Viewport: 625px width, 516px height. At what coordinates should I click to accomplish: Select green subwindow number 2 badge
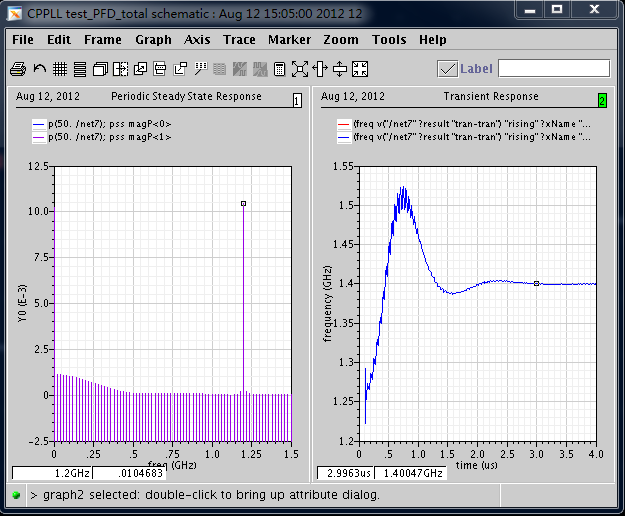tap(602, 100)
